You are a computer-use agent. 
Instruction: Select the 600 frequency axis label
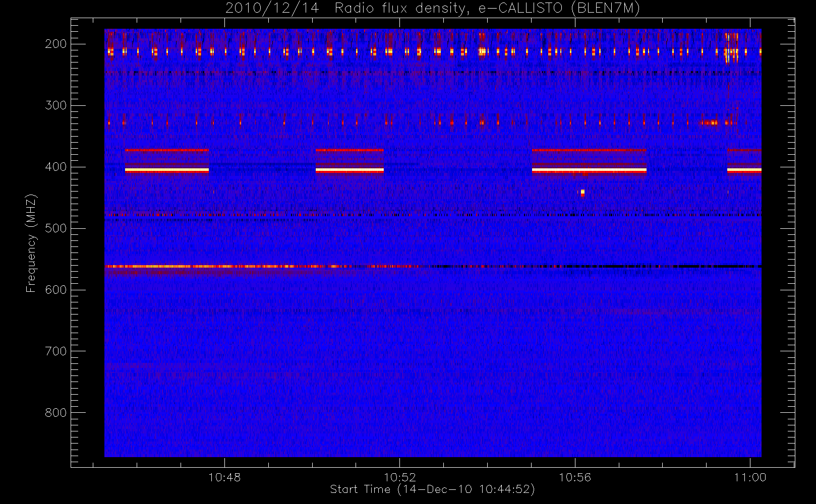click(x=55, y=290)
